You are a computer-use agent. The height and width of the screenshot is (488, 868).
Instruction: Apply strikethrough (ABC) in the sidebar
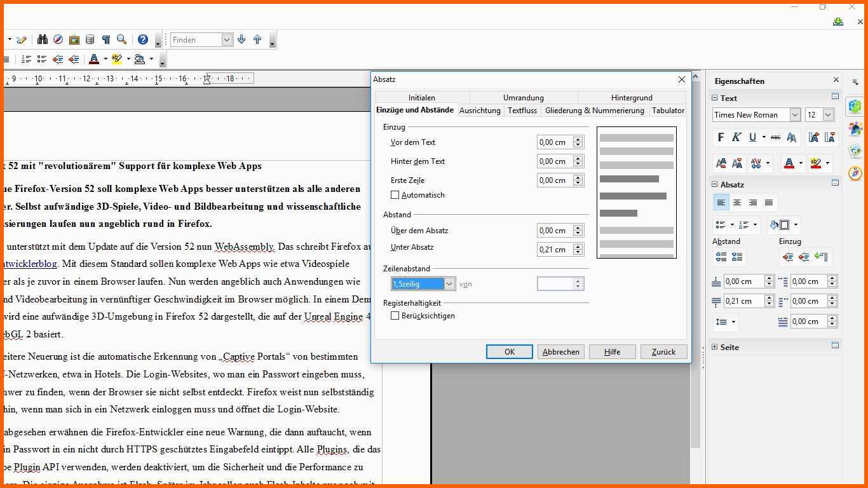click(775, 137)
